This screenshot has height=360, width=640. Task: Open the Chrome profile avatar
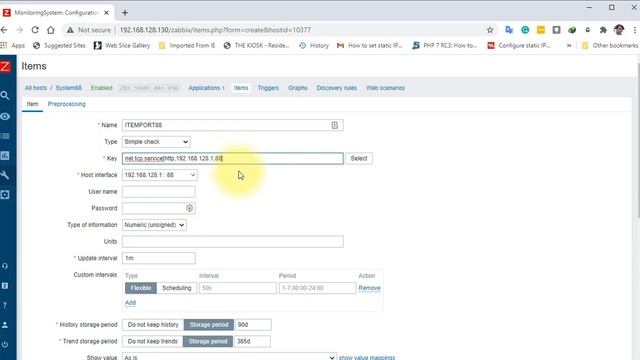[619, 29]
